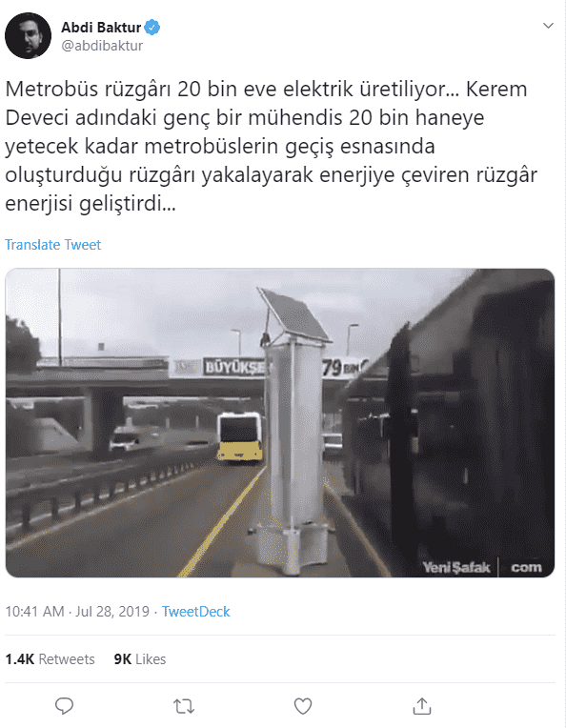Open the 10:41 AM Jul 28 timestamp

click(x=77, y=612)
